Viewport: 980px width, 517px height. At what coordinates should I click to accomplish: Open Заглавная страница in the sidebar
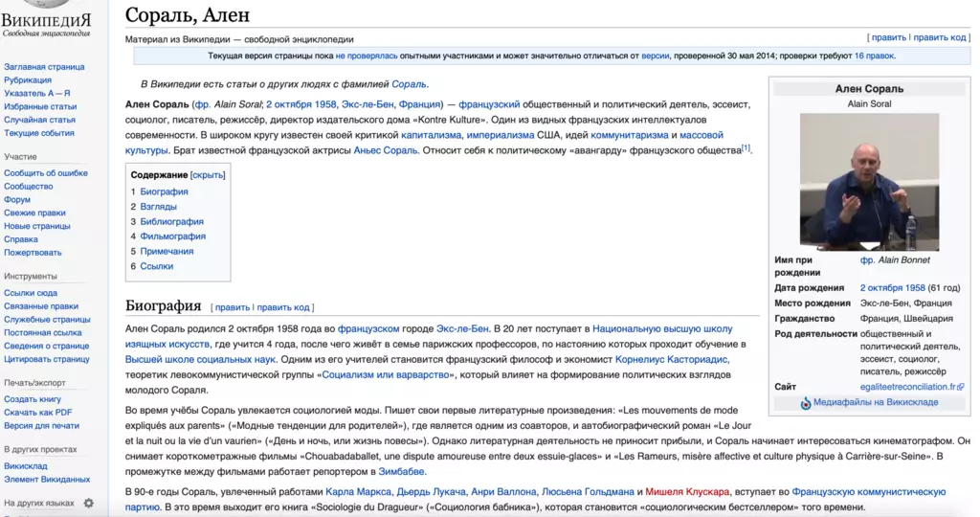44,67
